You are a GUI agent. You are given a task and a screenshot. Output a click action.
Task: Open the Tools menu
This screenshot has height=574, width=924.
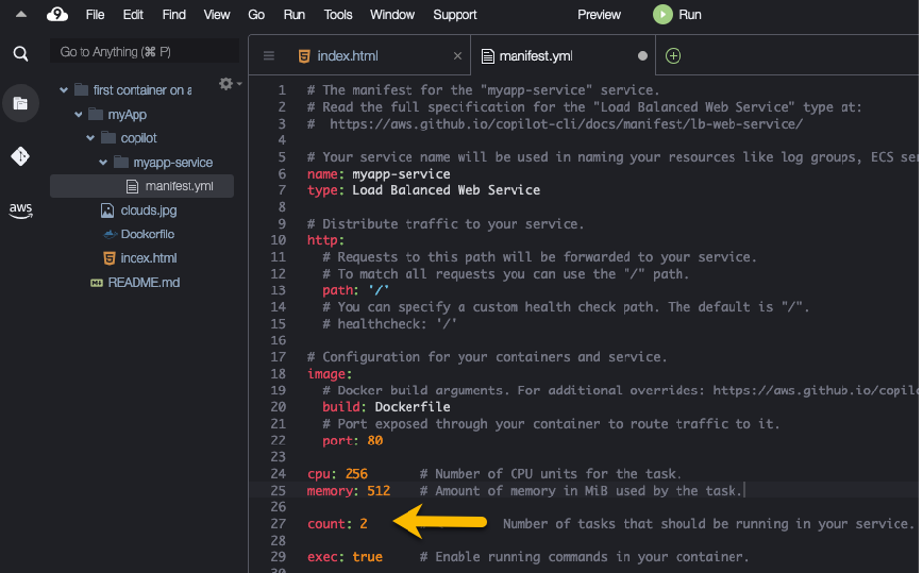pyautogui.click(x=338, y=14)
